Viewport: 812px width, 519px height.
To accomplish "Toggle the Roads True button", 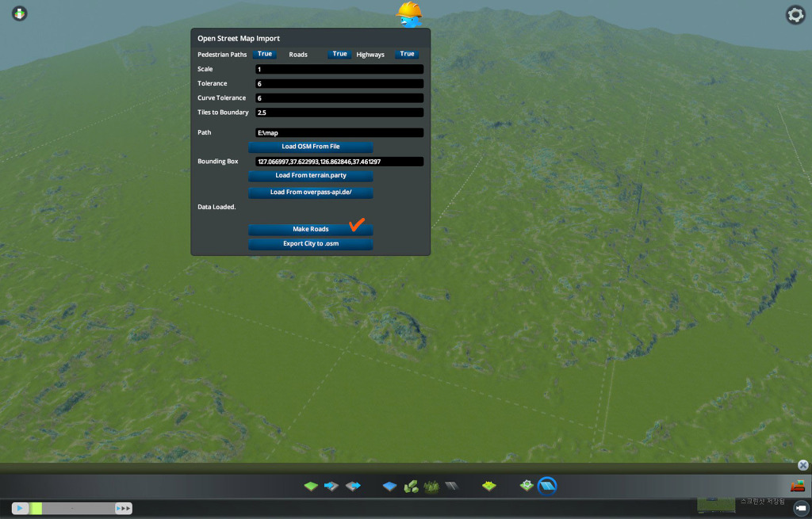I will (339, 54).
